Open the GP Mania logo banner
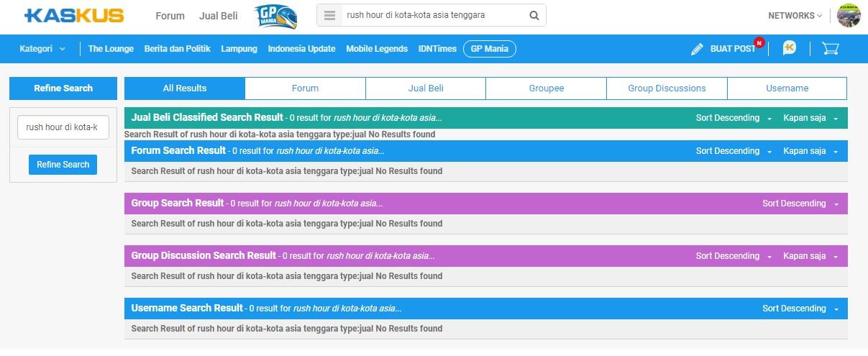 point(274,16)
